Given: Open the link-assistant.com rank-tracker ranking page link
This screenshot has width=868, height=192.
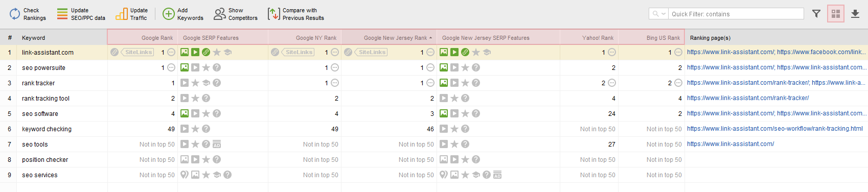Looking at the screenshot, I should click(x=748, y=98).
